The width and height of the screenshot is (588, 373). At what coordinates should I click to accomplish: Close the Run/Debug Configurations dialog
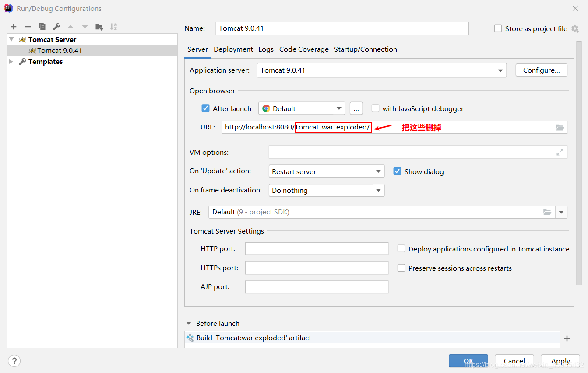point(575,8)
